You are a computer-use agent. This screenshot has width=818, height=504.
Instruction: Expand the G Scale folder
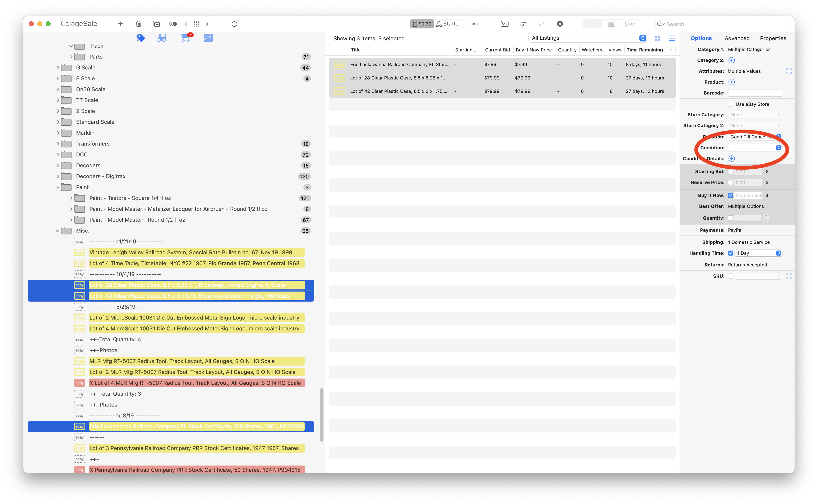(x=58, y=67)
